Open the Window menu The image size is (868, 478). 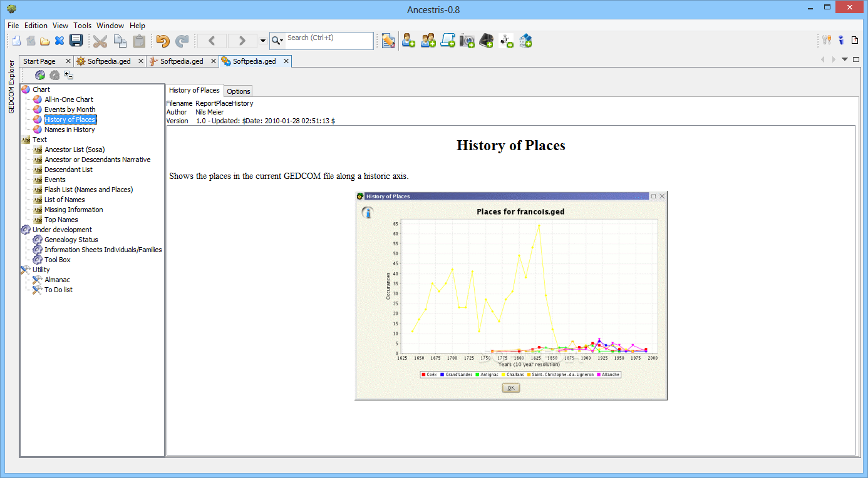[x=110, y=26]
